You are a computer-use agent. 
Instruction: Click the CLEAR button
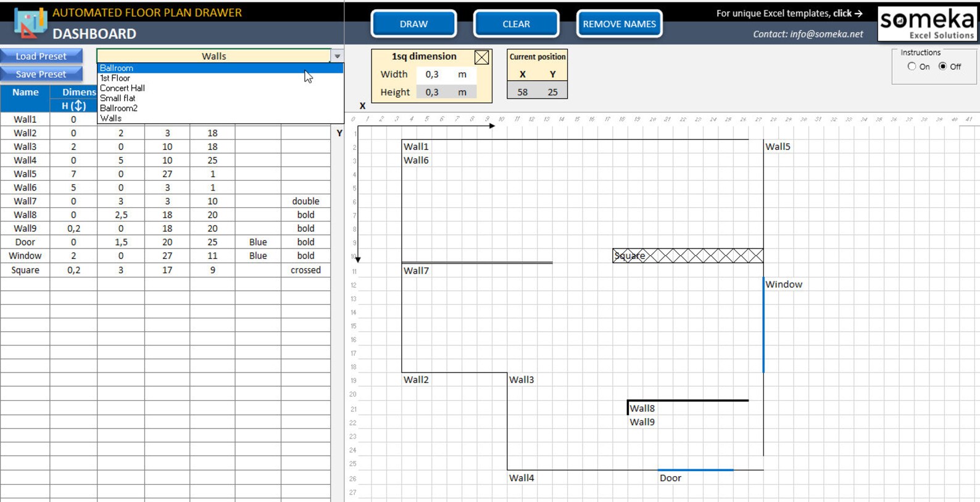coord(516,24)
